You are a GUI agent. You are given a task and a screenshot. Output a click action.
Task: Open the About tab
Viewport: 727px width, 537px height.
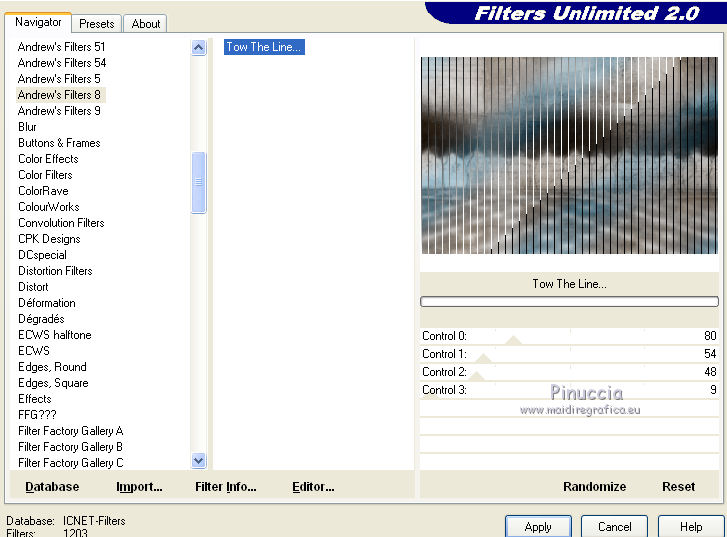pos(146,24)
